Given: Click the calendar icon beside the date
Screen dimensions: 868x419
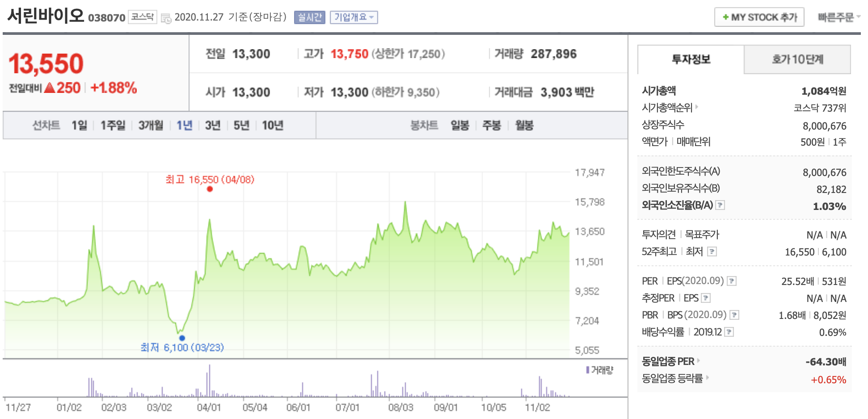Looking at the screenshot, I should [166, 18].
